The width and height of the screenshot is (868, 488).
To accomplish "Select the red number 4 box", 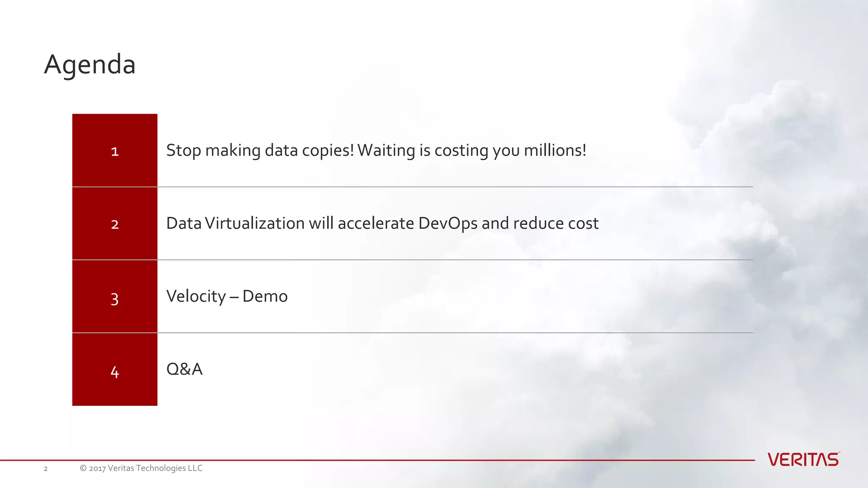I will 115,369.
